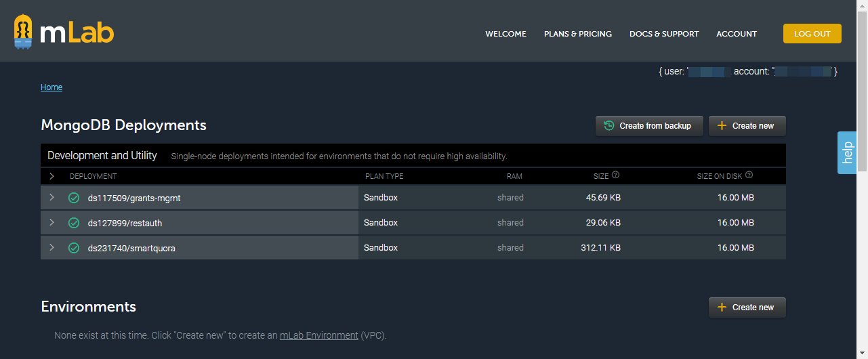Click the green status check for ds127899/restauth
Screen dimensions: 868x359
[74, 223]
